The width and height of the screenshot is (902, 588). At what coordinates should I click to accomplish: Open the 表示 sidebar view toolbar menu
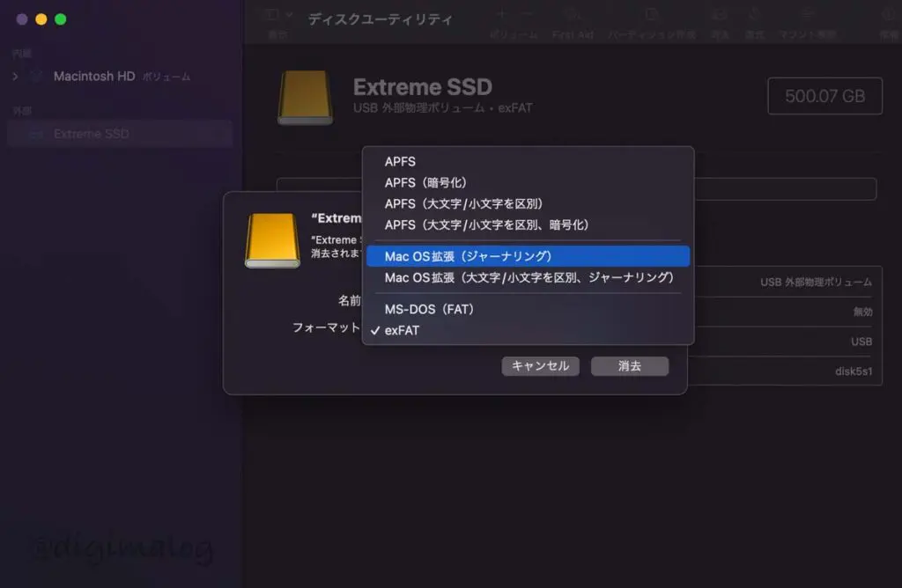[278, 22]
